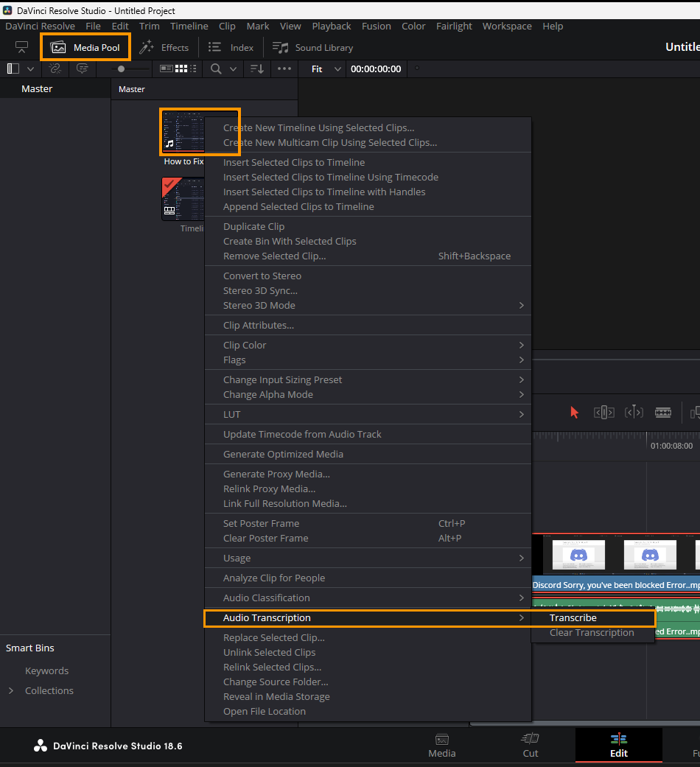Select the red arrow Selection Mode tool
The height and width of the screenshot is (767, 700).
pyautogui.click(x=574, y=413)
